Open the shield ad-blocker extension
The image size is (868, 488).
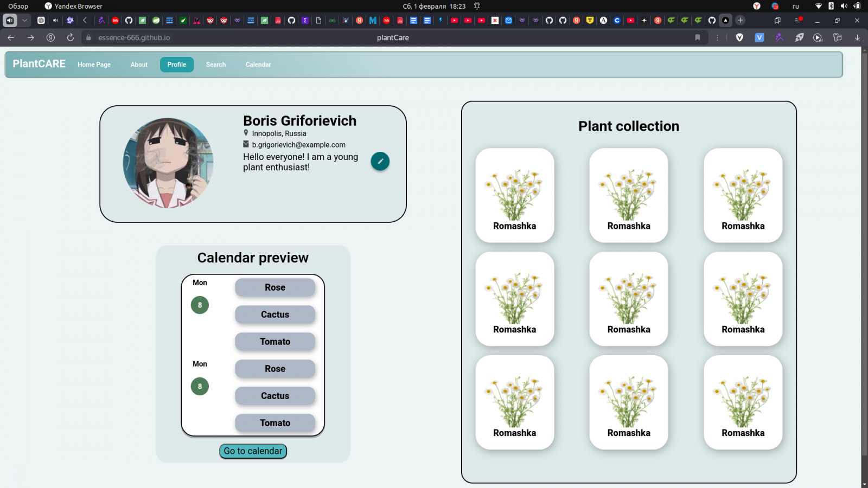pyautogui.click(x=739, y=37)
